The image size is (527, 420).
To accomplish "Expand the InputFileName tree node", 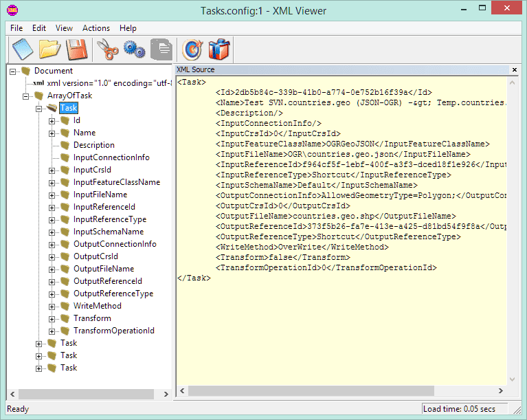I will [52, 195].
